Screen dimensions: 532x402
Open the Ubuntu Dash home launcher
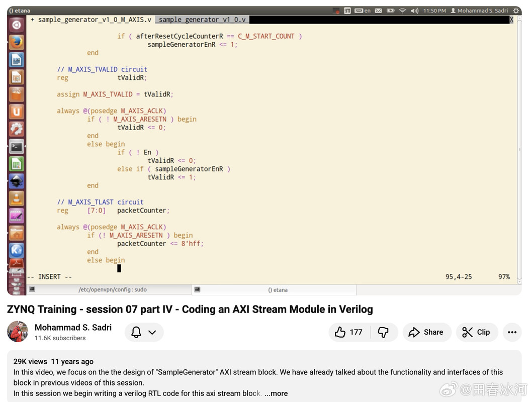coord(16,25)
